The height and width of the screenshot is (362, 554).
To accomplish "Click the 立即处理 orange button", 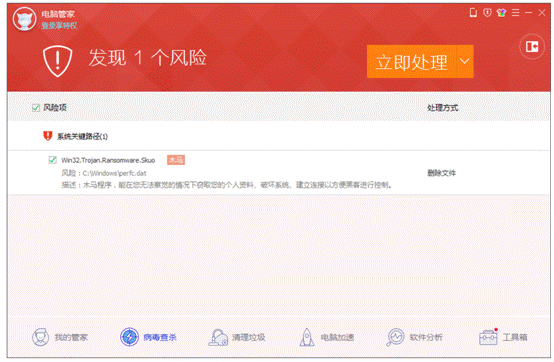I will click(412, 61).
